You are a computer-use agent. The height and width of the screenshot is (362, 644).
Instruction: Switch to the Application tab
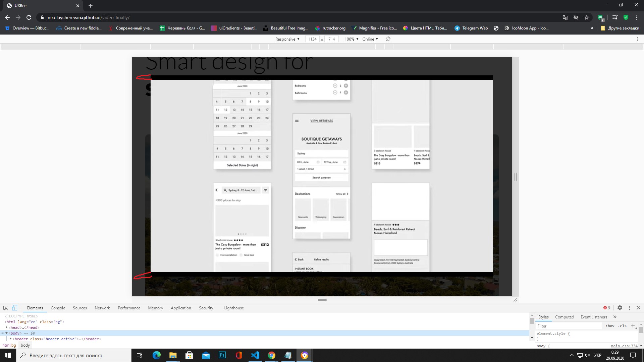click(181, 308)
